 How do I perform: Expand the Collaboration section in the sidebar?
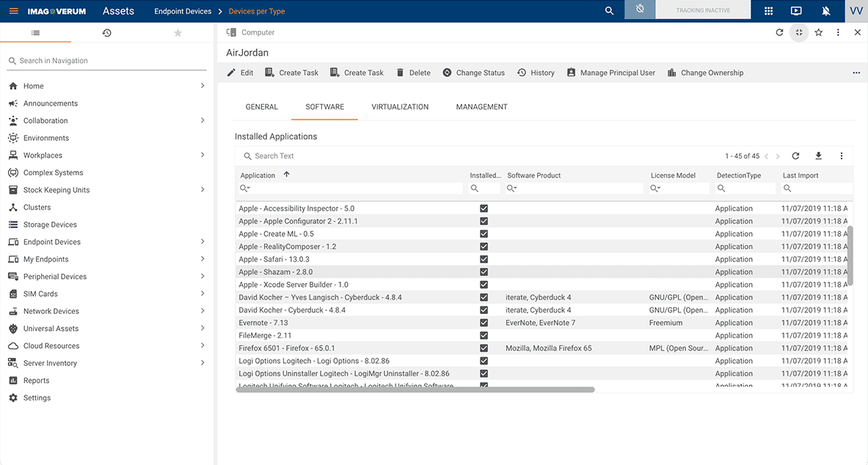click(203, 120)
